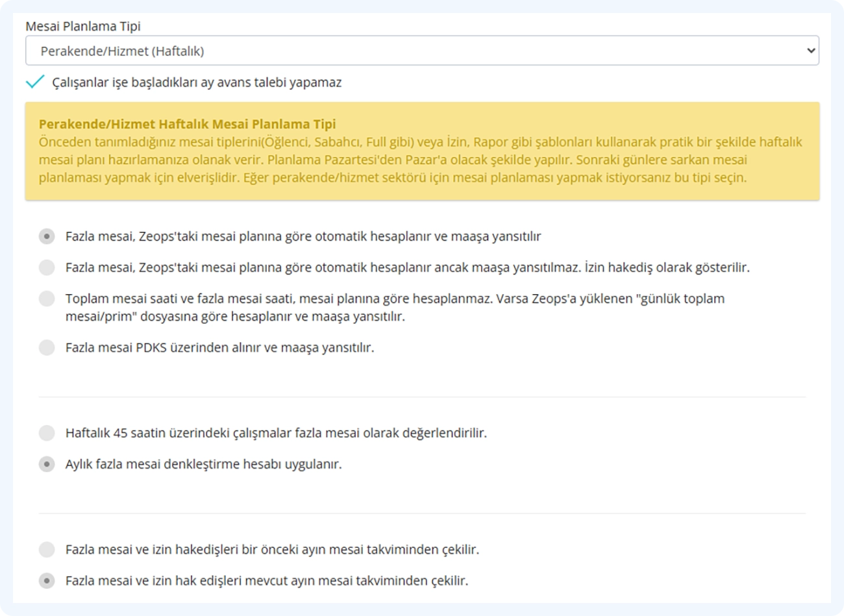The image size is (844, 616).
Task: Select 'Haftalık 45 saatin üzerindeki çalışmalar' radio
Action: tap(47, 433)
